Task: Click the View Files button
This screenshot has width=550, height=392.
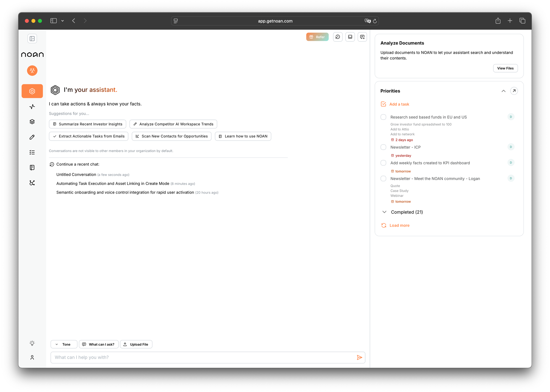Action: [505, 68]
